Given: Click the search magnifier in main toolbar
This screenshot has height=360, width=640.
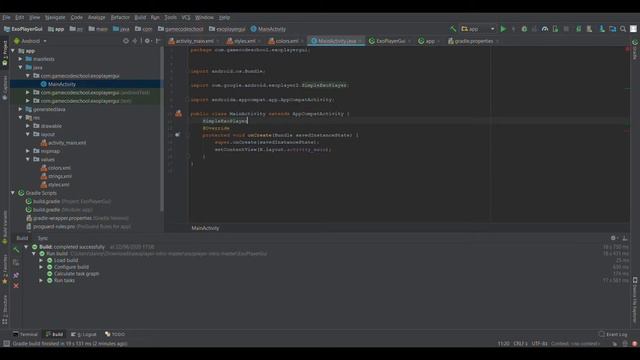Looking at the screenshot, I should click(623, 29).
